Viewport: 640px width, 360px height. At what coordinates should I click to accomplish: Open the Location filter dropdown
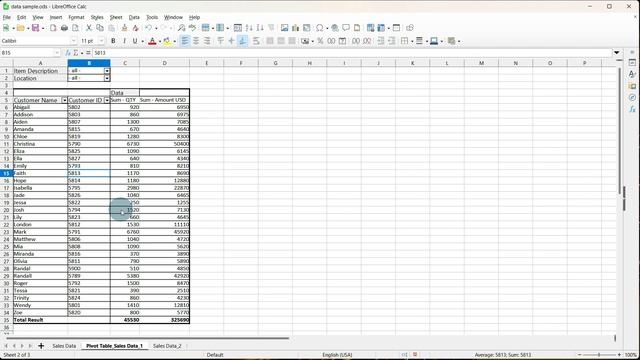(107, 78)
